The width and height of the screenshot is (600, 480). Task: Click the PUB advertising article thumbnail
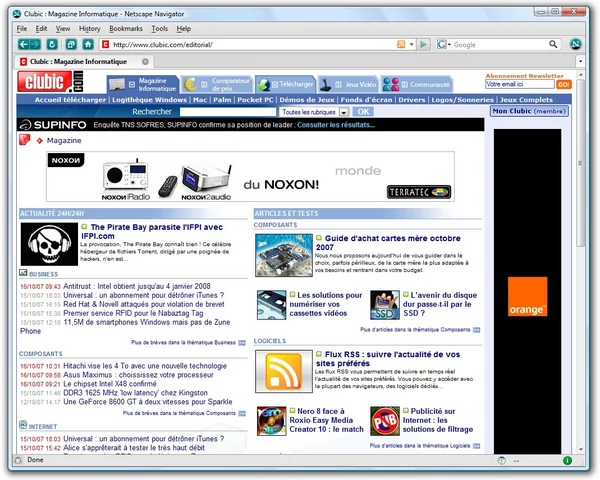click(x=385, y=421)
